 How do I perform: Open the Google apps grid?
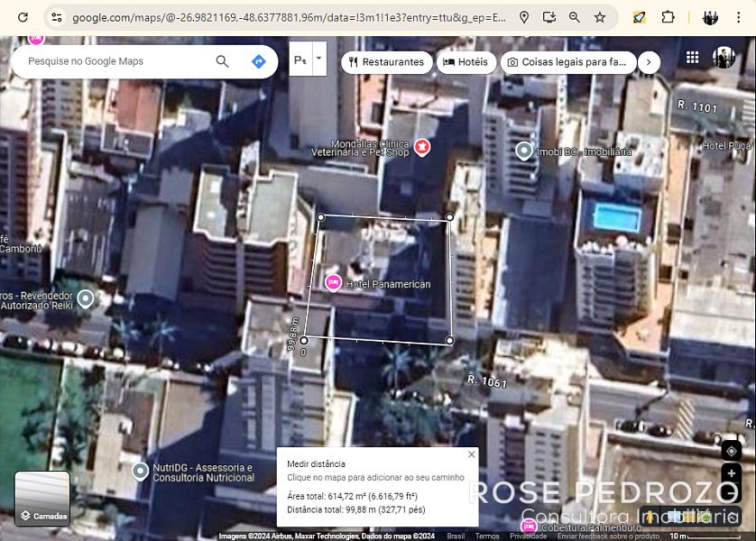pyautogui.click(x=692, y=58)
